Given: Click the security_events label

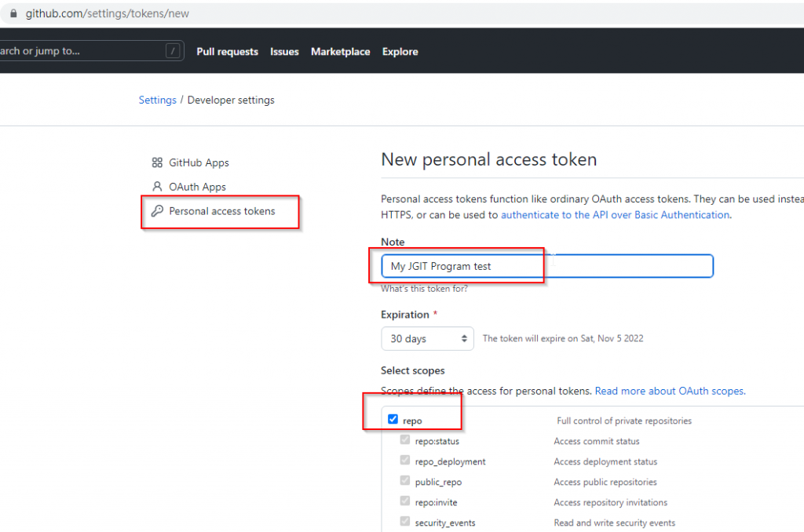Looking at the screenshot, I should tap(445, 523).
